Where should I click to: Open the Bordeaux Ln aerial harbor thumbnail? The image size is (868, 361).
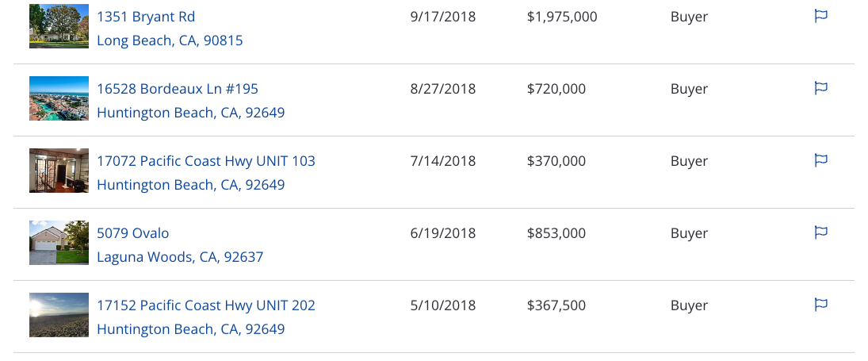point(59,98)
